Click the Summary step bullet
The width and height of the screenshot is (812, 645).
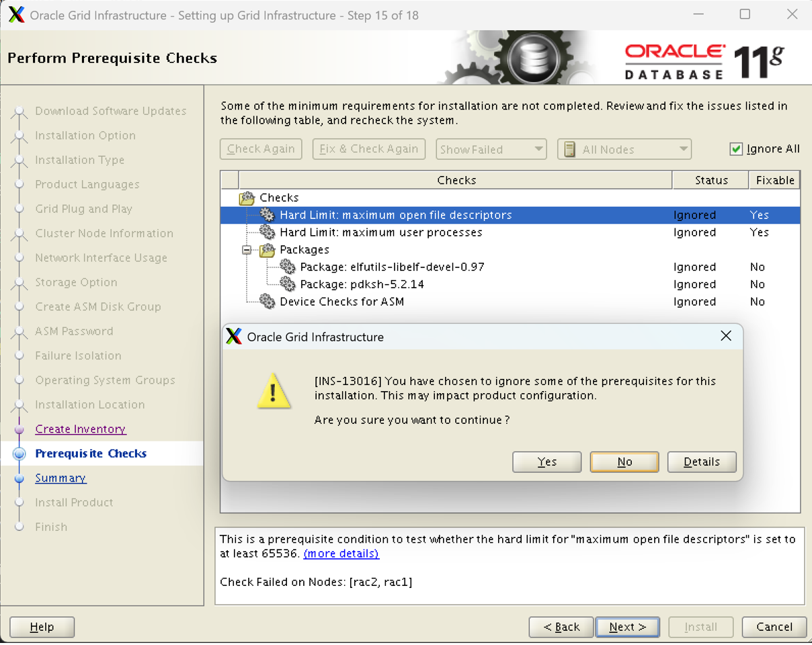point(19,478)
